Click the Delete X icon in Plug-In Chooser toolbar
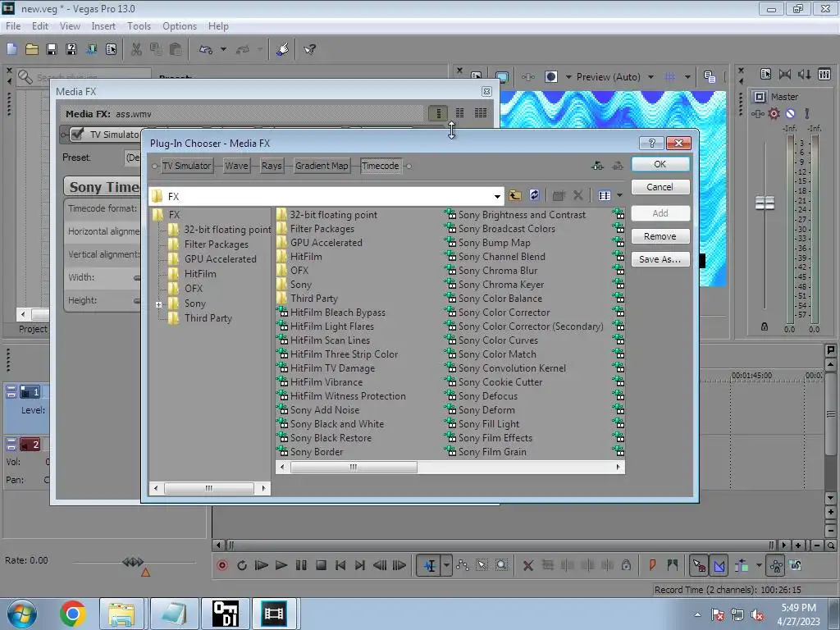The height and width of the screenshot is (630, 840). [578, 195]
